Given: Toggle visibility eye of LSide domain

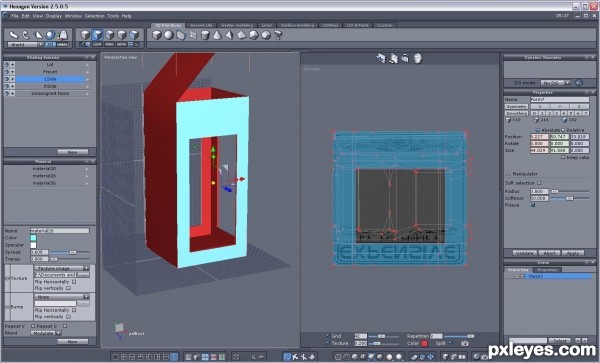Looking at the screenshot, I should [x=7, y=79].
